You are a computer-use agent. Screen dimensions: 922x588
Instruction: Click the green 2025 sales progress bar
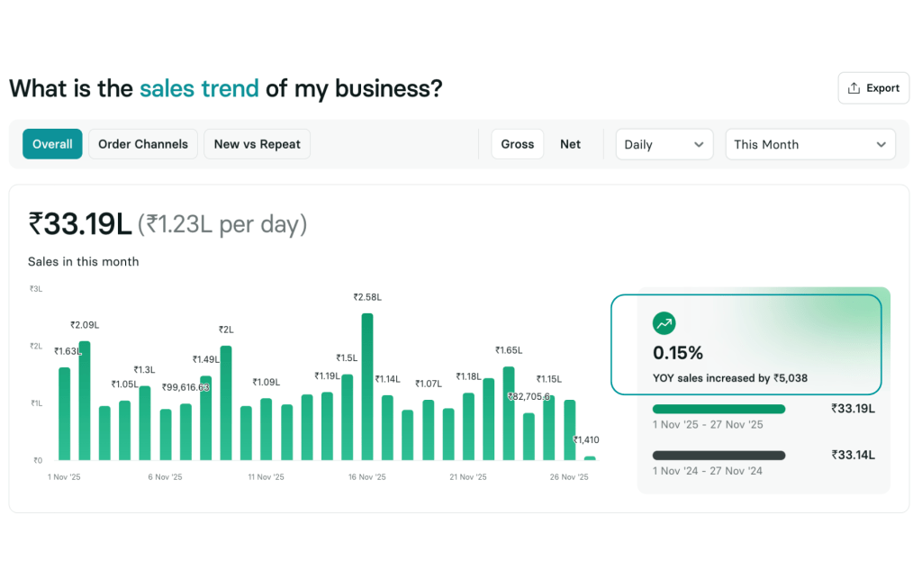click(x=719, y=409)
